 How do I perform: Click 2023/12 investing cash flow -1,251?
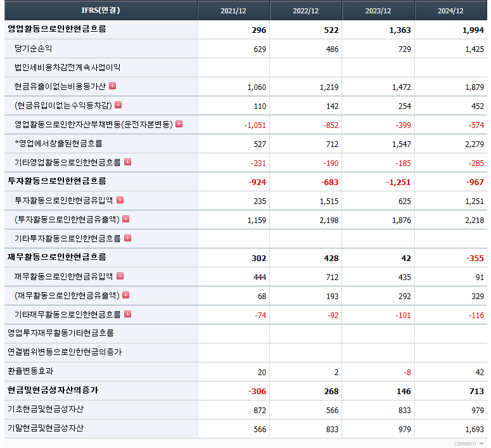(399, 182)
